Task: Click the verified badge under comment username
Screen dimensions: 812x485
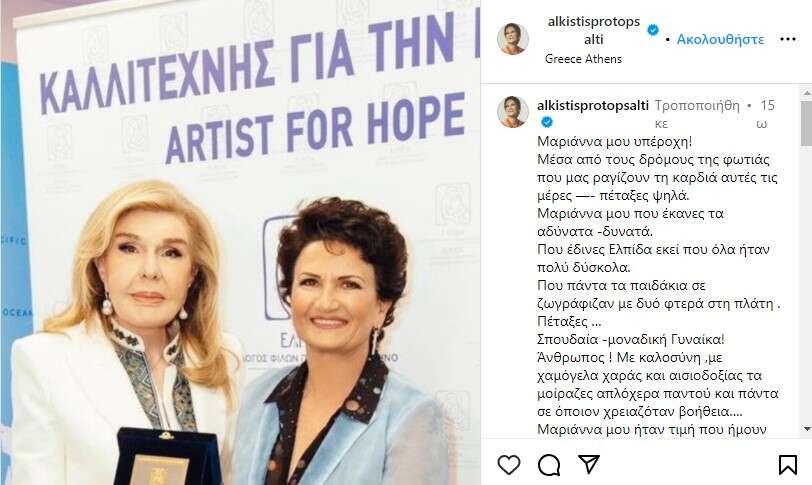Action: (547, 123)
